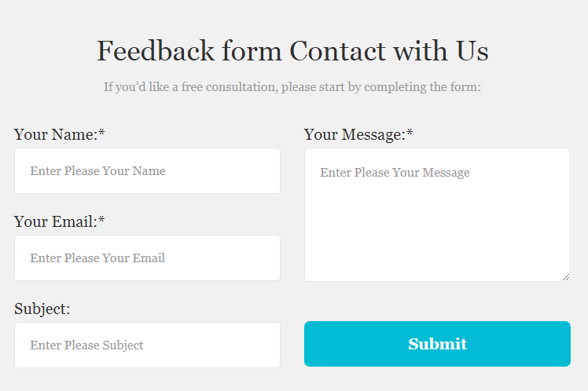Select the Subject input field

(147, 345)
